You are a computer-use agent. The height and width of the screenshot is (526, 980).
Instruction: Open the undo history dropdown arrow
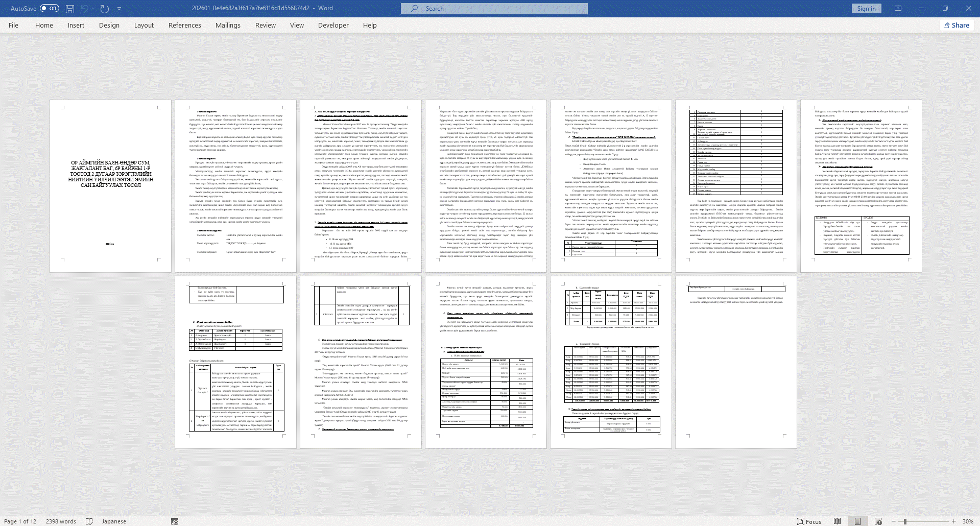(x=93, y=9)
